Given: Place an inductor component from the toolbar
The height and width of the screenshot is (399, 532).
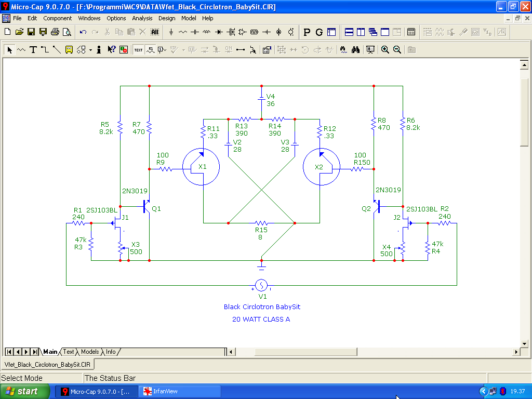Looking at the screenshot, I should [207, 32].
